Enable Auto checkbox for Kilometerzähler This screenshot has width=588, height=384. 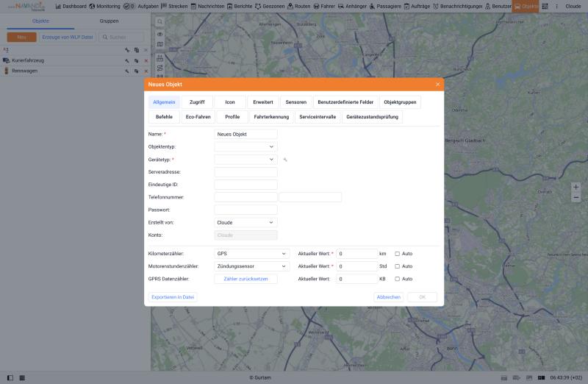click(397, 254)
